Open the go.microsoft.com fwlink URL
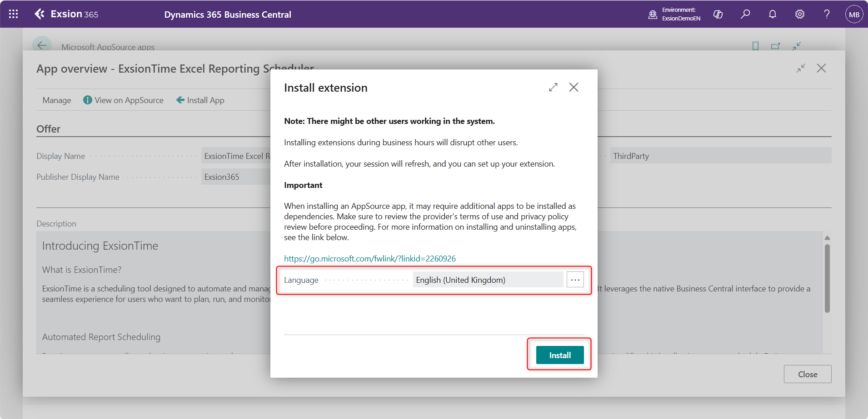Viewport: 868px width, 419px height. click(x=370, y=259)
